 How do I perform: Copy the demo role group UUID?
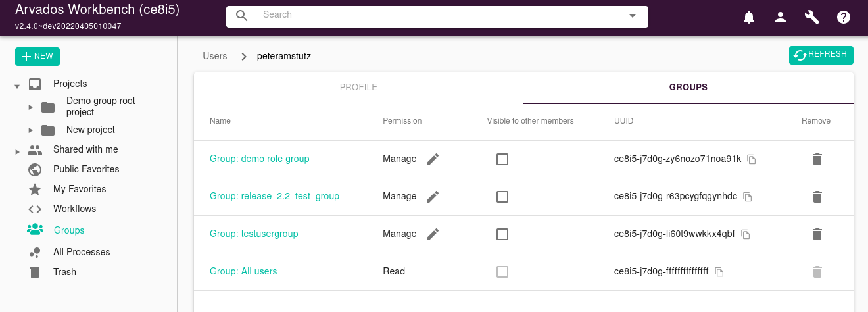[x=752, y=159]
